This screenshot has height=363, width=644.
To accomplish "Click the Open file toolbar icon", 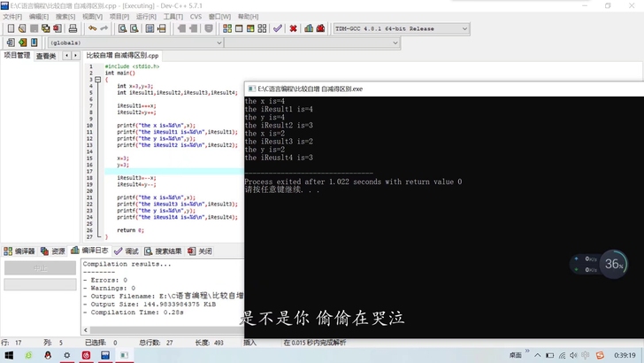I will point(22,28).
